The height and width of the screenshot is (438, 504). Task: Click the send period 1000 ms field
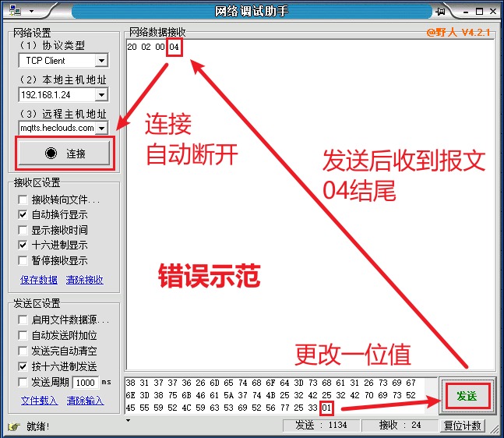coord(86,383)
